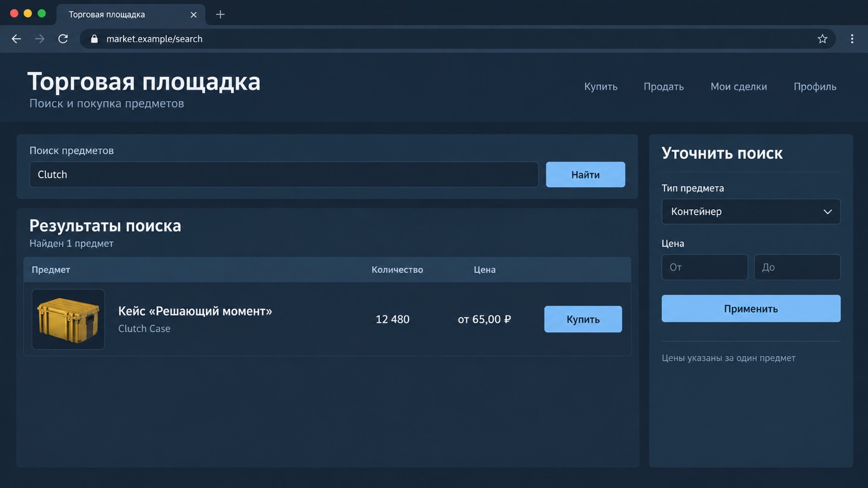Open a new browser tab
The width and height of the screenshot is (868, 488).
(x=220, y=15)
